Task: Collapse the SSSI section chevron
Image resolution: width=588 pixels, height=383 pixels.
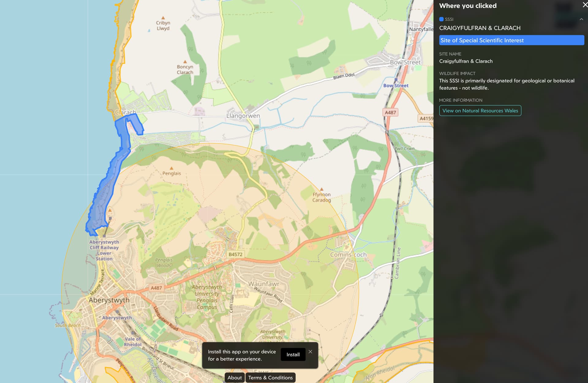Action: tap(581, 19)
